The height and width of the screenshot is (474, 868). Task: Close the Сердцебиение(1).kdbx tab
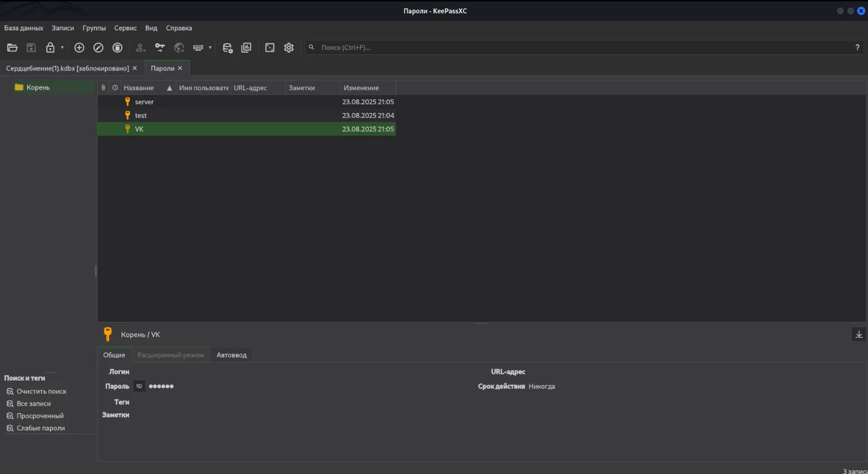135,68
